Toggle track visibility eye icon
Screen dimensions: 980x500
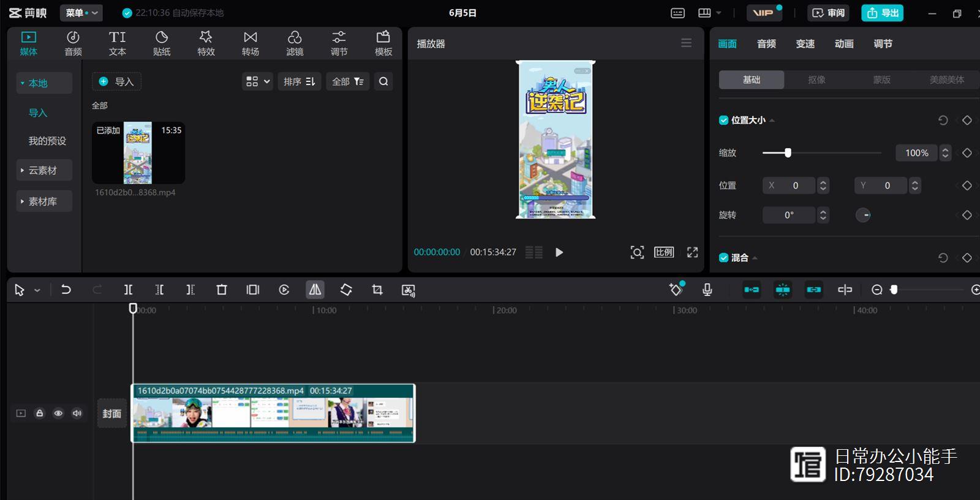(58, 413)
